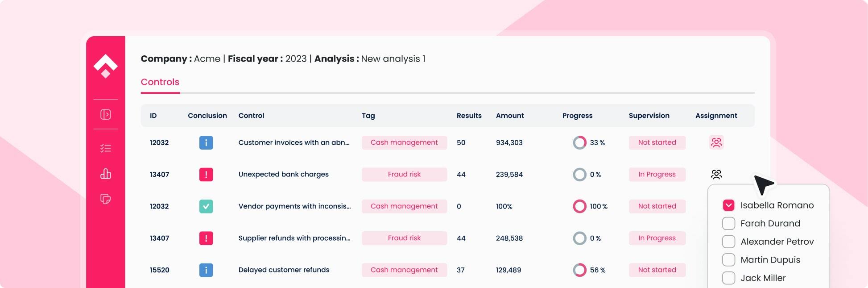Uncheck Isabella Romano in the assignment list
Viewport: 868px width, 288px height.
(728, 205)
